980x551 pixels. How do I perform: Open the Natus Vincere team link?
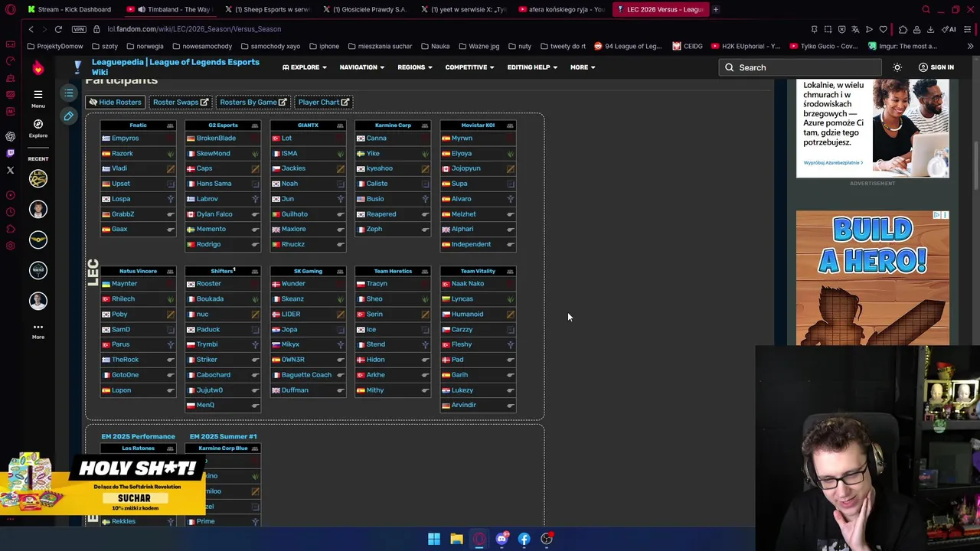pos(138,271)
